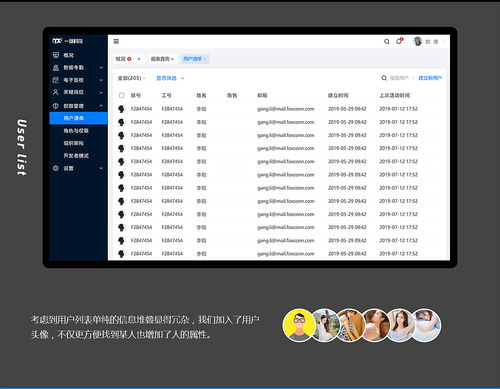Screen dimensions: 500x389
Task: Click the 建立新用户 link
Action: click(430, 78)
